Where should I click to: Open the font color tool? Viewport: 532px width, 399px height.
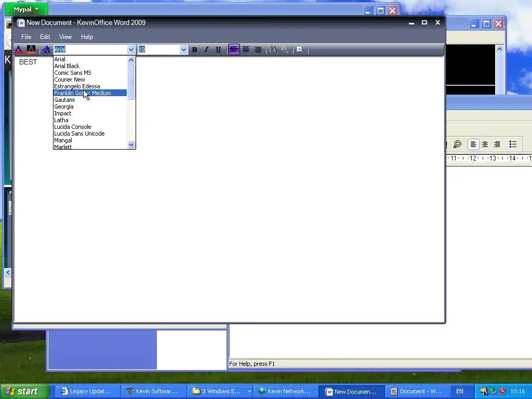point(19,49)
